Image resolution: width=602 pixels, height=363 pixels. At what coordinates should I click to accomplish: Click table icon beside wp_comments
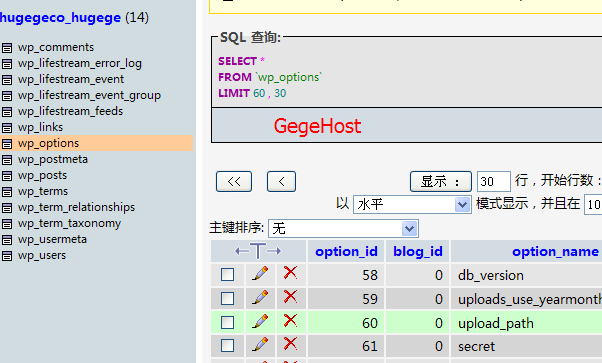pyautogui.click(x=7, y=48)
